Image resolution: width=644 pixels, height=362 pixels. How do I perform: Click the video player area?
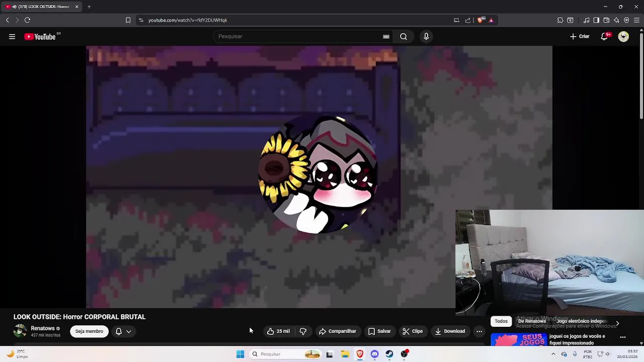click(x=319, y=177)
